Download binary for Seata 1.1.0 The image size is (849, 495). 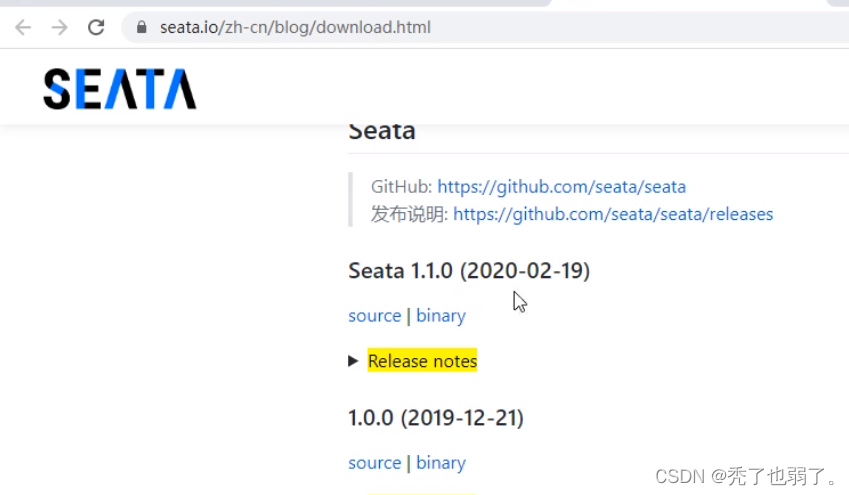pyautogui.click(x=441, y=316)
